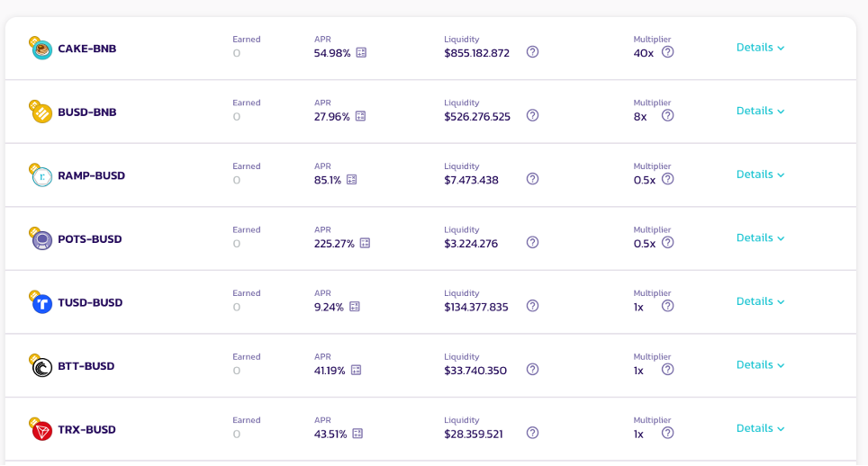Show multiplier help for CAKE-BNB
This screenshot has height=466, width=868.
[x=667, y=52]
